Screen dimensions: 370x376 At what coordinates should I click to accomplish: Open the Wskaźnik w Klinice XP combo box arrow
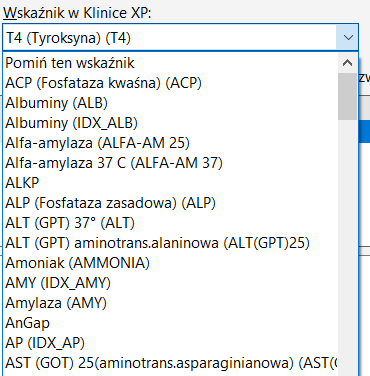click(x=348, y=37)
